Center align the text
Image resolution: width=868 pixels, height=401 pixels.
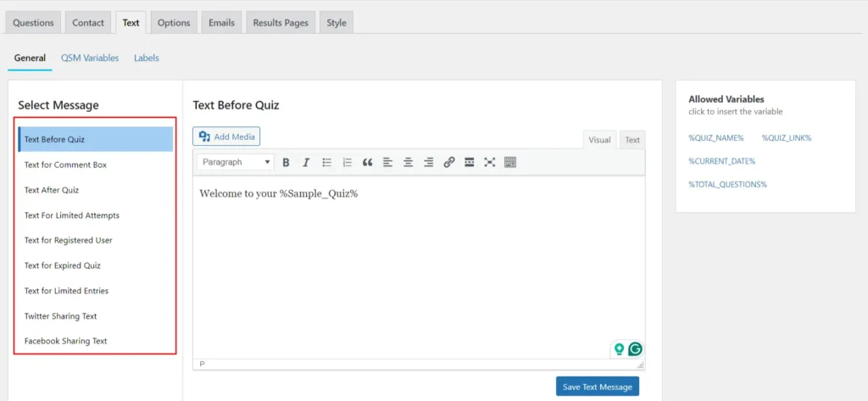click(408, 163)
